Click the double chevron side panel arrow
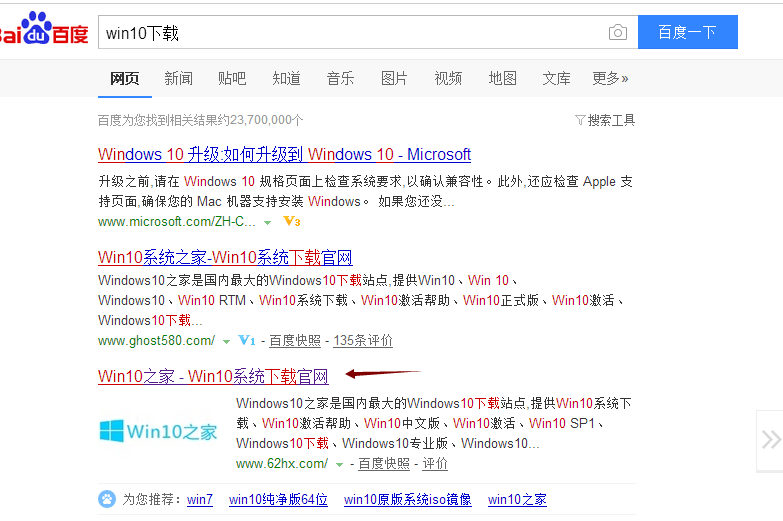 (x=771, y=440)
